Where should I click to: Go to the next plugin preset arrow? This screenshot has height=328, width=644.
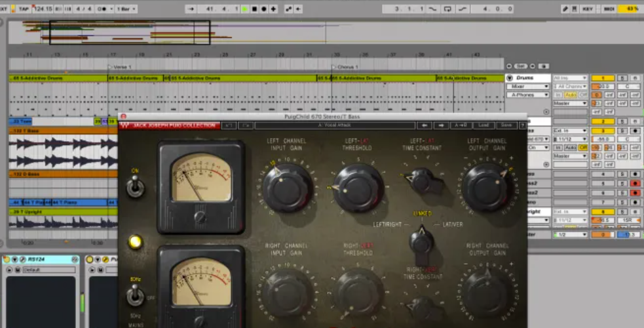click(x=441, y=125)
